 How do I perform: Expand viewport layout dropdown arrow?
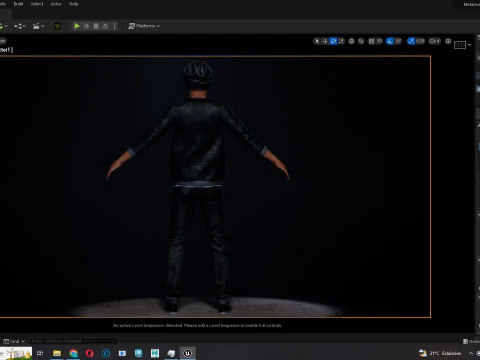(469, 45)
